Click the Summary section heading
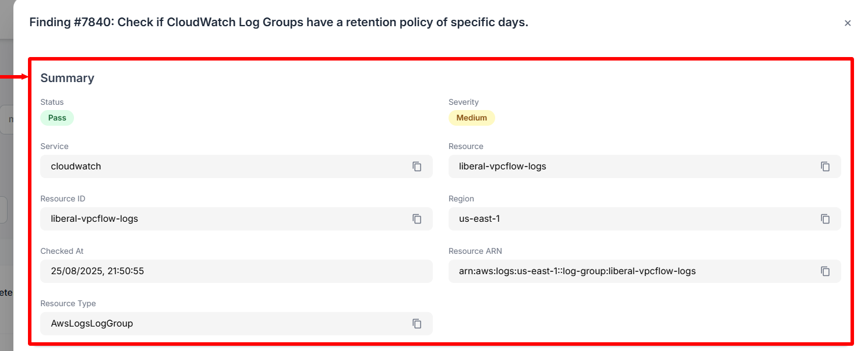This screenshot has width=868, height=351. pos(67,78)
